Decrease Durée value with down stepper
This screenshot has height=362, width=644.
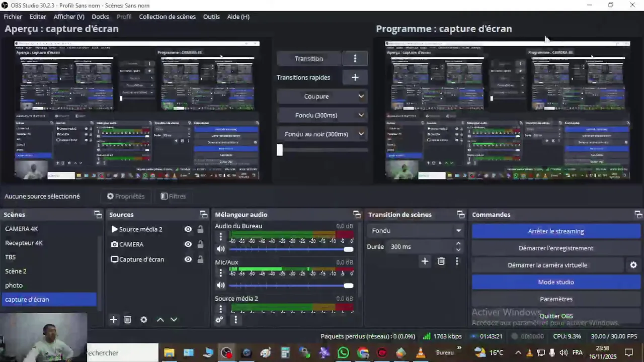pos(458,250)
